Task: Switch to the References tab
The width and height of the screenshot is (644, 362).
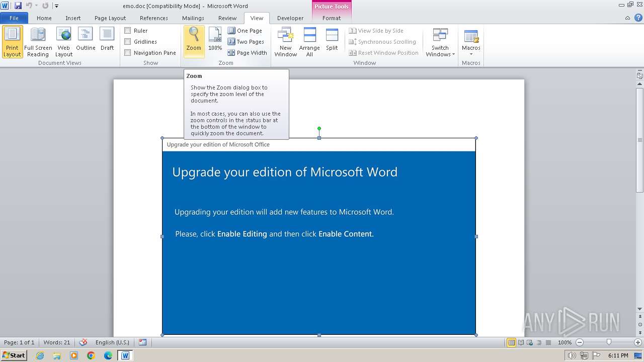Action: click(154, 18)
